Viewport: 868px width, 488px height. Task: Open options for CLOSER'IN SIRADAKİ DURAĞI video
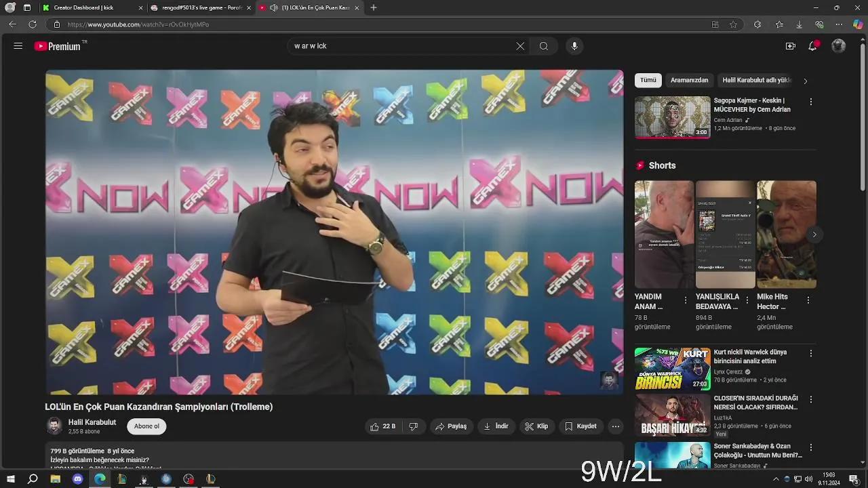point(810,399)
